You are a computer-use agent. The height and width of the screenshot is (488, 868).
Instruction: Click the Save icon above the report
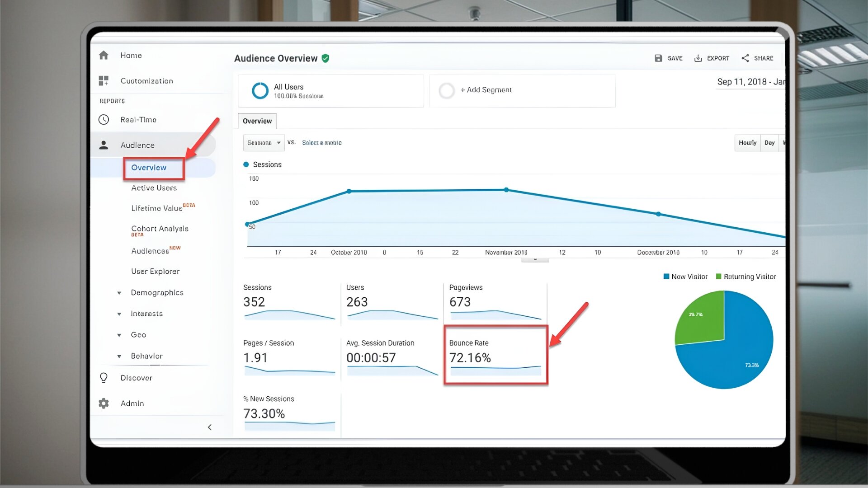[659, 58]
